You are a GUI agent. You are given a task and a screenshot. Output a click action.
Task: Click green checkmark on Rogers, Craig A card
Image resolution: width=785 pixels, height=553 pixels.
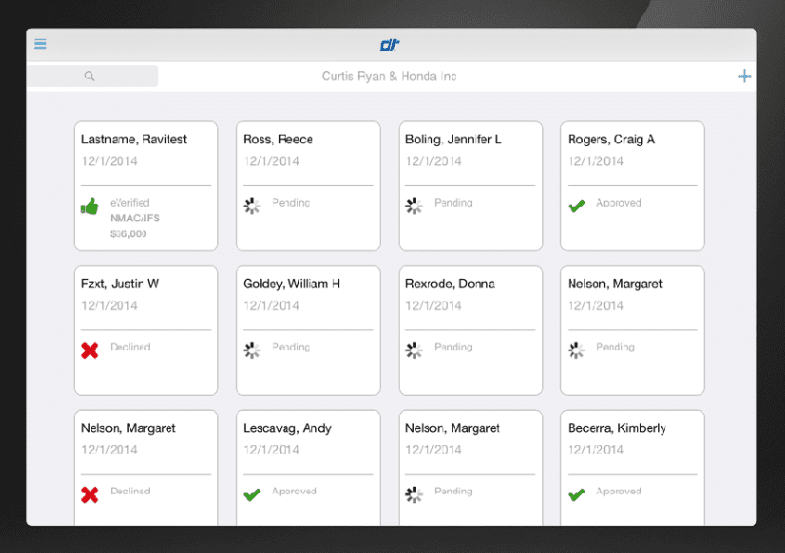point(576,206)
